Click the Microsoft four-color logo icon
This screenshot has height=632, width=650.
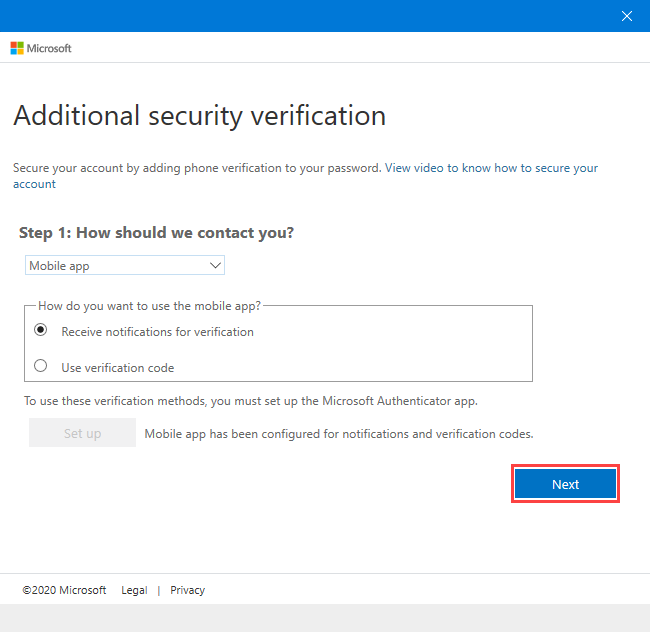click(17, 48)
